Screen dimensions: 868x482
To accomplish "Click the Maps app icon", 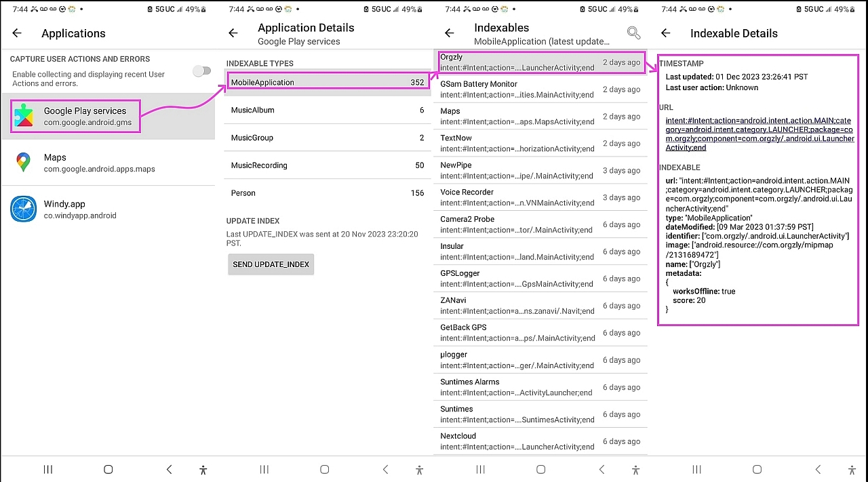I will [24, 163].
